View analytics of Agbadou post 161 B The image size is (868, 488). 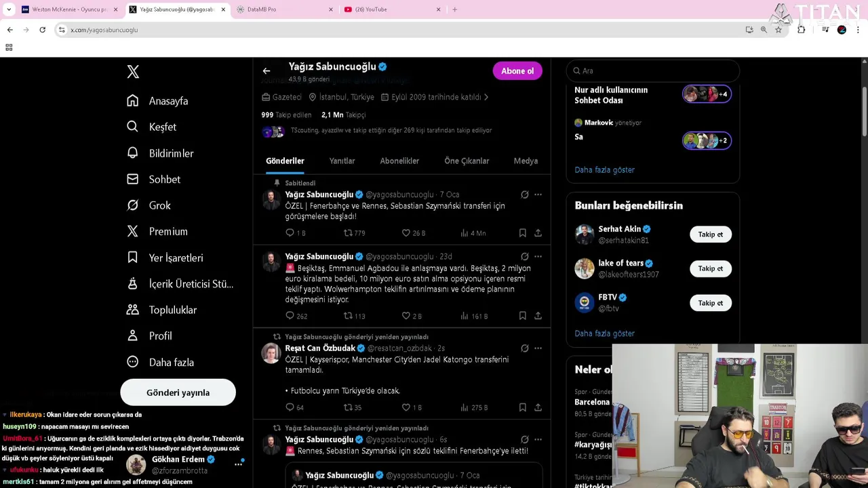tap(473, 316)
